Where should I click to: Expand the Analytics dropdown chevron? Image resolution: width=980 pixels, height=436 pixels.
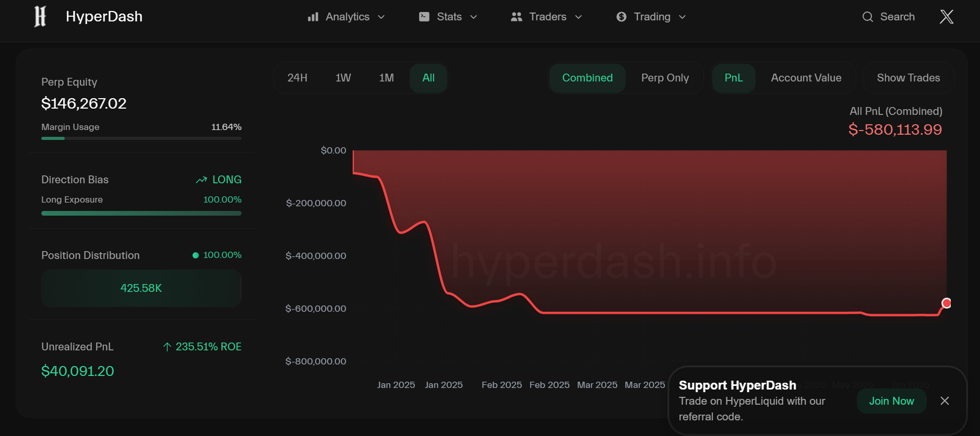381,17
